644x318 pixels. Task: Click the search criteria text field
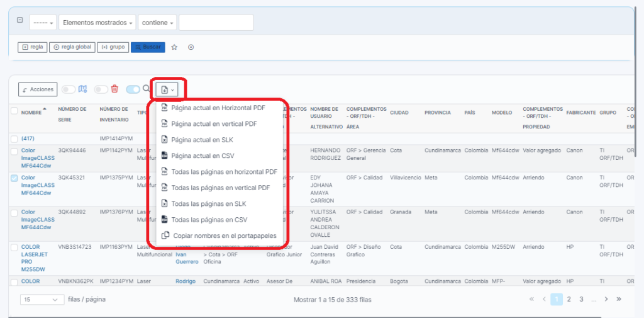[216, 23]
